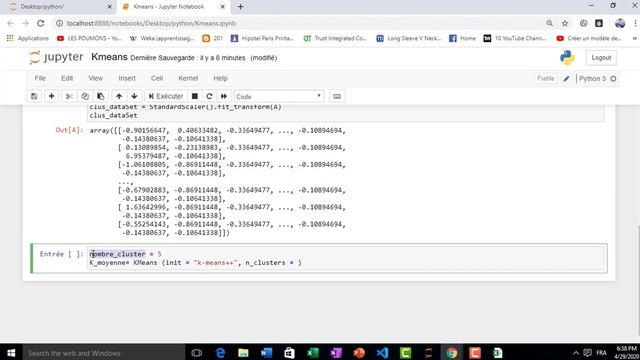Open Visual Studio Code from the taskbar
640x360 pixels.
(x=382, y=353)
